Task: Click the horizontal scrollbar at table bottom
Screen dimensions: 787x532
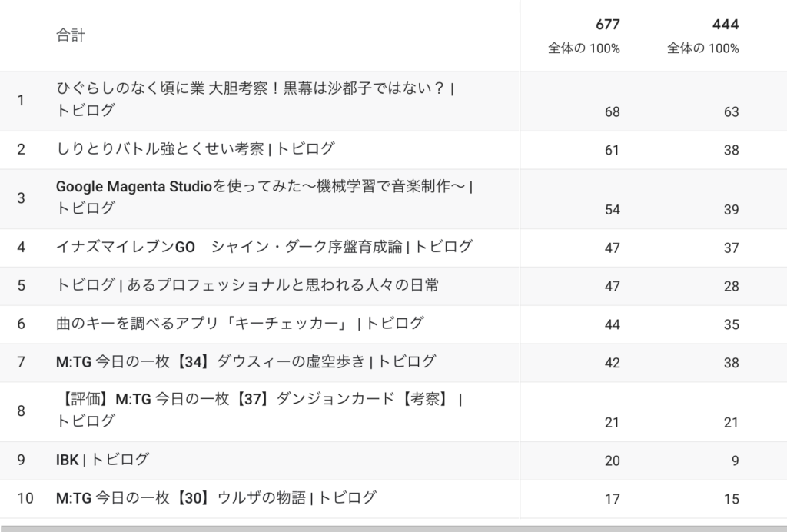Action: [393, 528]
